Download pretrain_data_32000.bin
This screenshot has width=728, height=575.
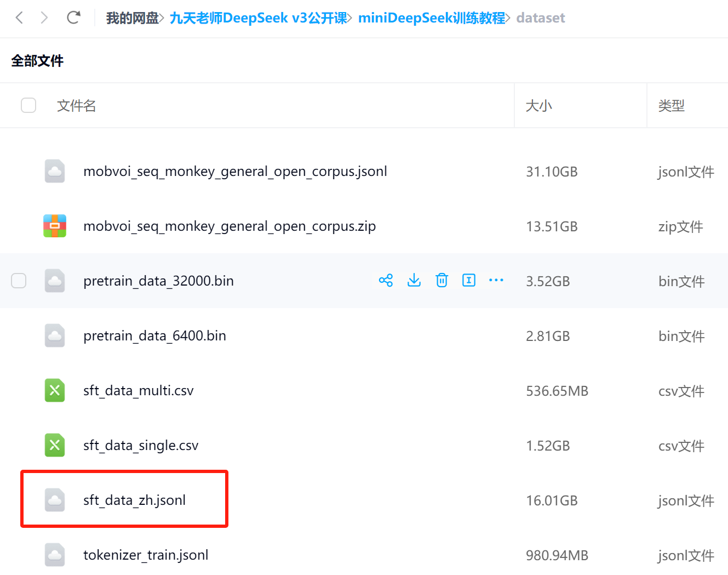pyautogui.click(x=414, y=281)
